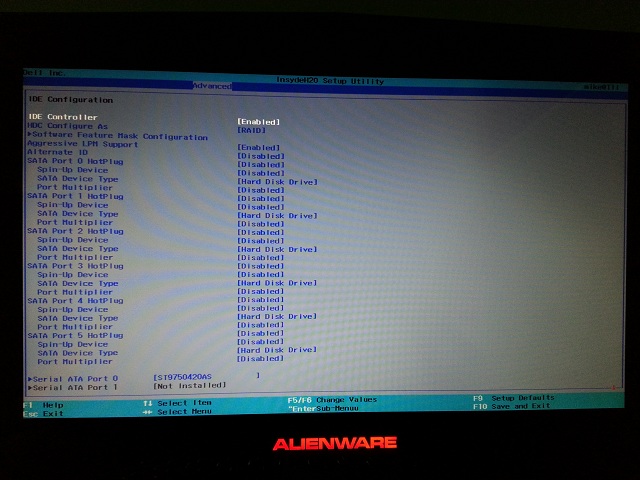Click the ST9750420AS drive name field
Viewport: 640px width, 480px height.
[x=182, y=377]
